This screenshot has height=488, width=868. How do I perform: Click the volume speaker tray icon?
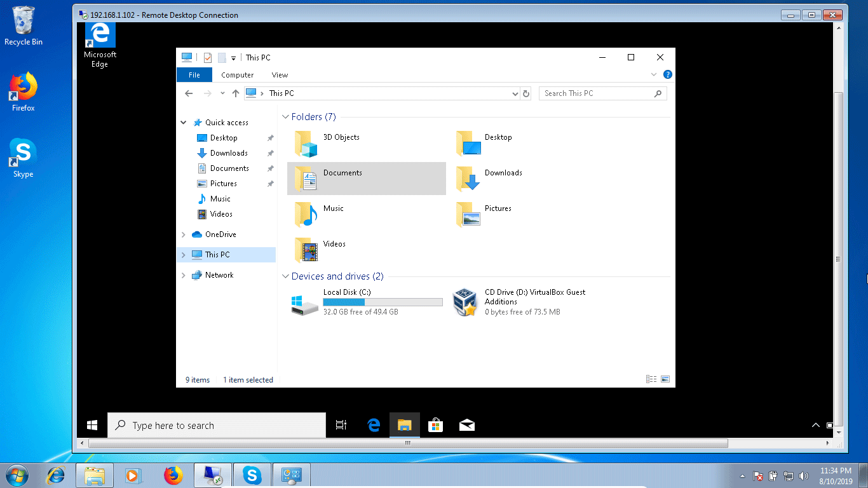click(804, 476)
